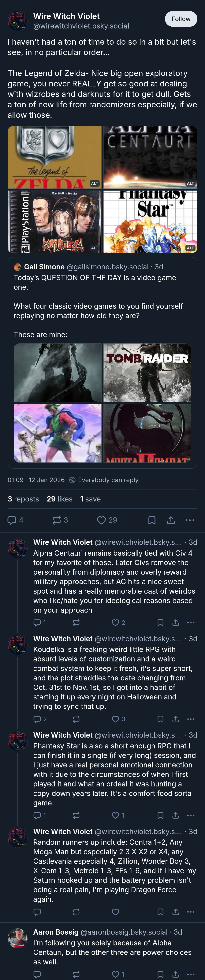The image size is (205, 980).
Task: Show the list of 3 reposts
Action: pyautogui.click(x=23, y=499)
